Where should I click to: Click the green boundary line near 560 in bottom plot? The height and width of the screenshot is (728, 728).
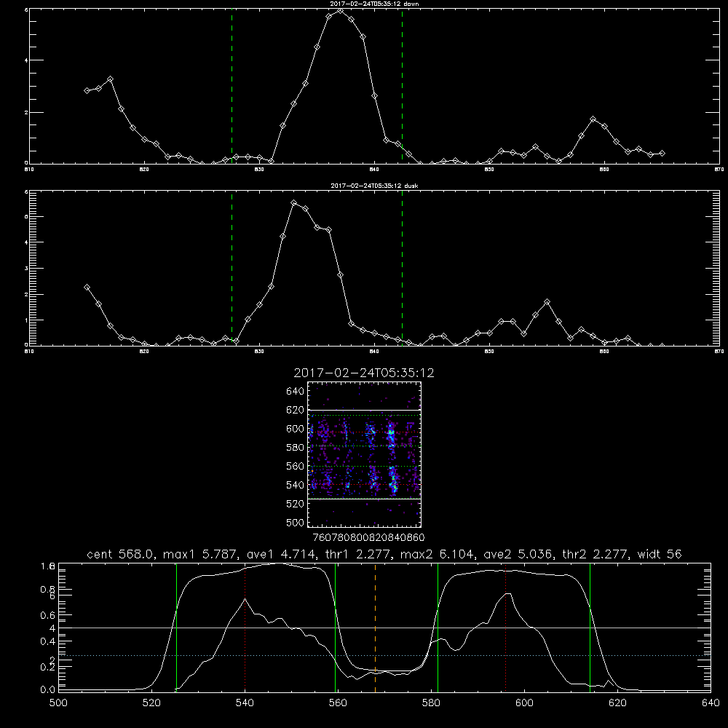click(335, 628)
